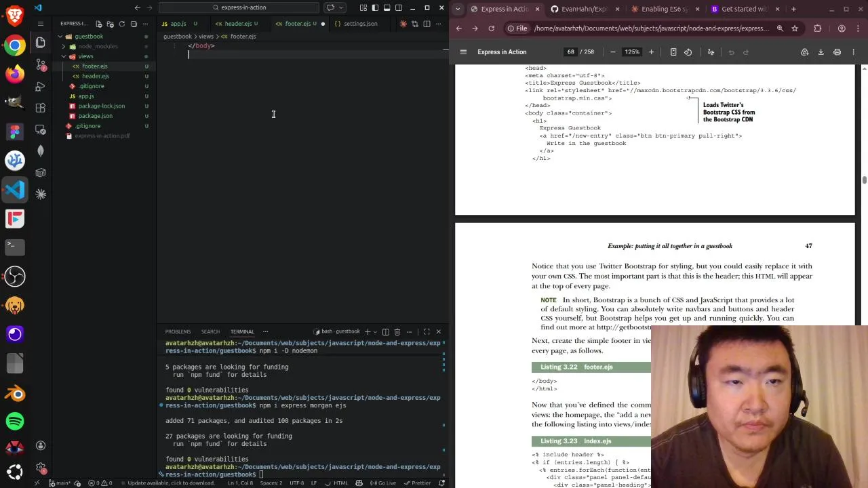Maximize the terminal panel size
This screenshot has width=868, height=488.
(x=427, y=331)
